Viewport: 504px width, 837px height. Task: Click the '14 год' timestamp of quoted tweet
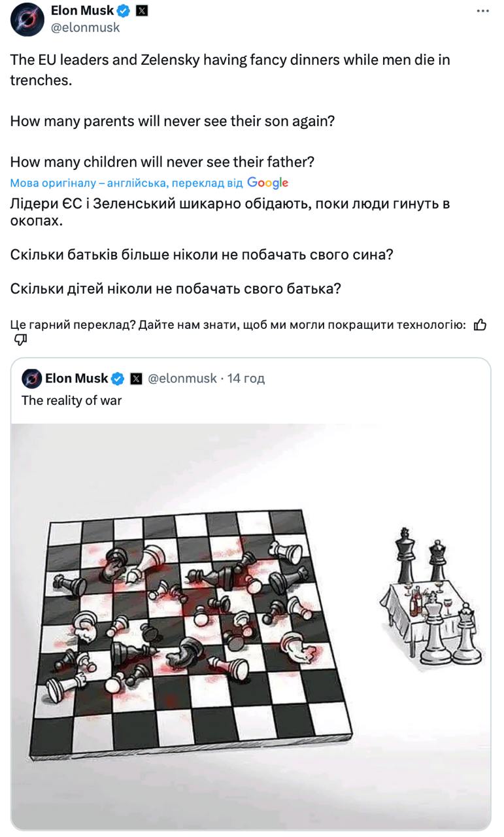click(x=246, y=379)
